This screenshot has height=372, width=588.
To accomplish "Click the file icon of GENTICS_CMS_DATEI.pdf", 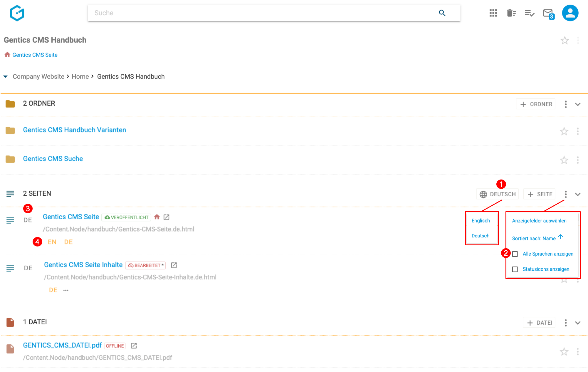I will click(10, 349).
